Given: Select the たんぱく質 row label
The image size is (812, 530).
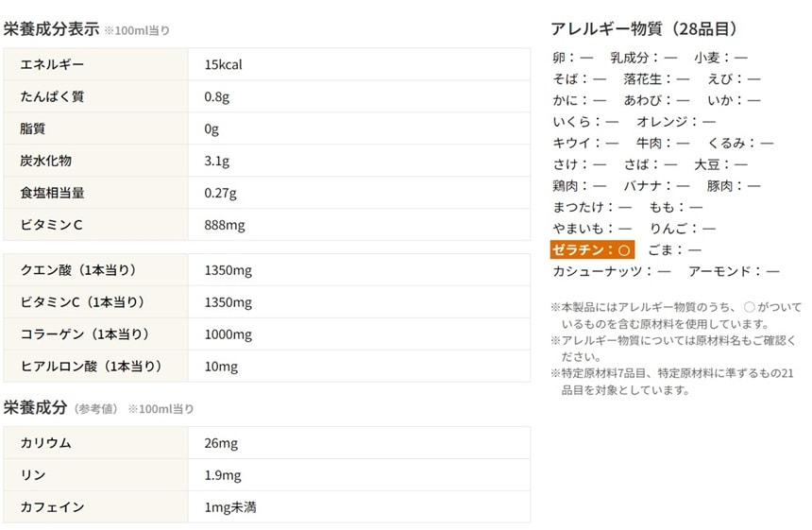Looking at the screenshot, I should pos(52,96).
